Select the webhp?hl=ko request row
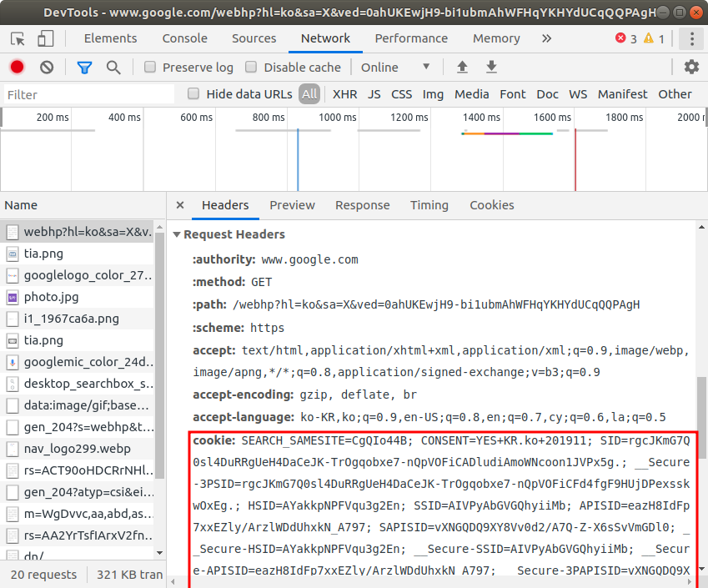Image resolution: width=708 pixels, height=588 pixels. (78, 232)
